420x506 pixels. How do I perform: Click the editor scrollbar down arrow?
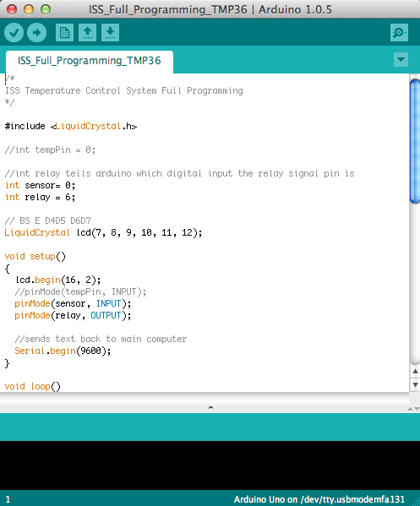416,385
